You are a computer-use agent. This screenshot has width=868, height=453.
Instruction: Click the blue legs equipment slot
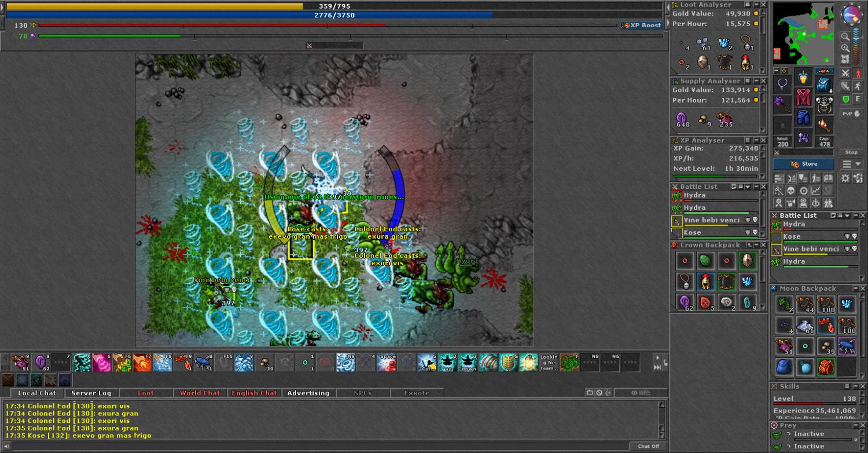coord(803,118)
